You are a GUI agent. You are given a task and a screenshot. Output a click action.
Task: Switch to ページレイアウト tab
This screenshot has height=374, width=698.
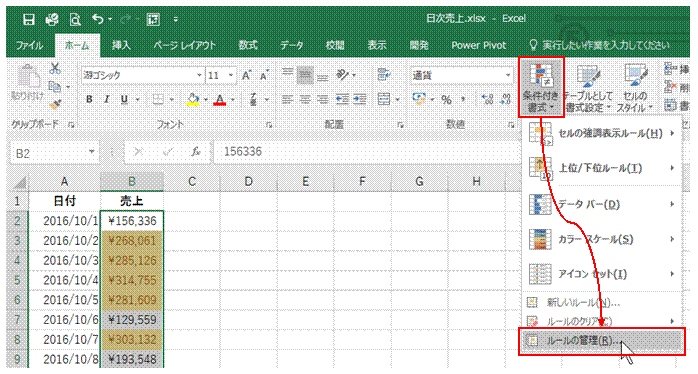click(184, 45)
